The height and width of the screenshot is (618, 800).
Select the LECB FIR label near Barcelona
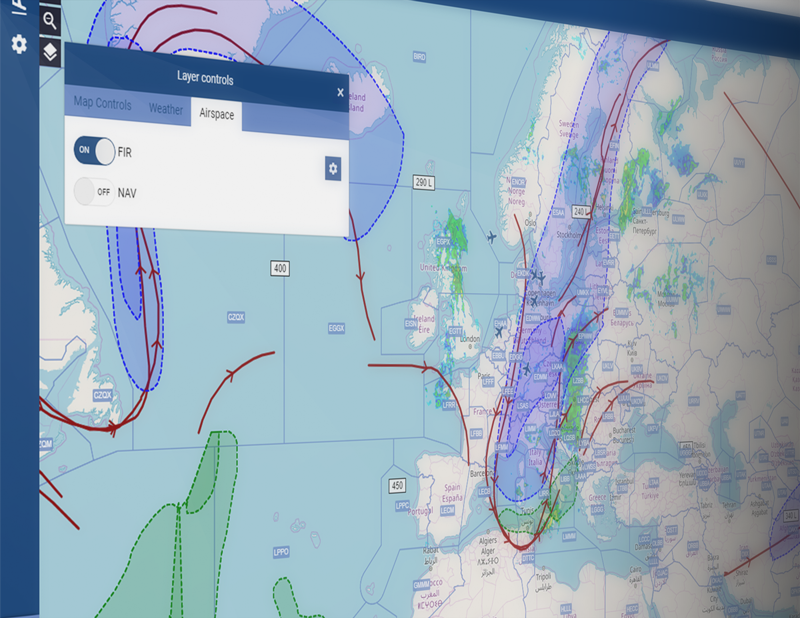point(484,491)
